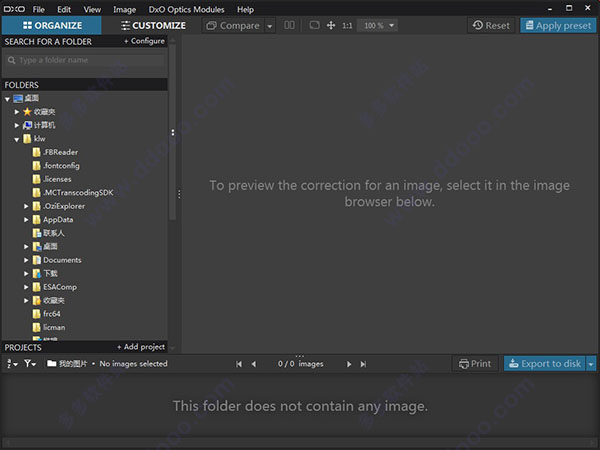Go to last image

tap(363, 364)
